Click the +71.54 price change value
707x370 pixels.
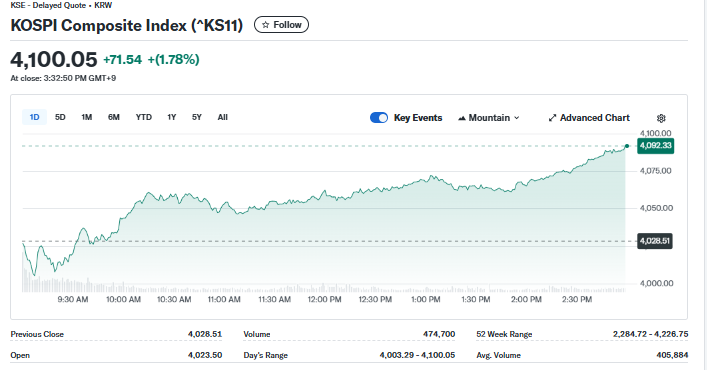tap(122, 59)
